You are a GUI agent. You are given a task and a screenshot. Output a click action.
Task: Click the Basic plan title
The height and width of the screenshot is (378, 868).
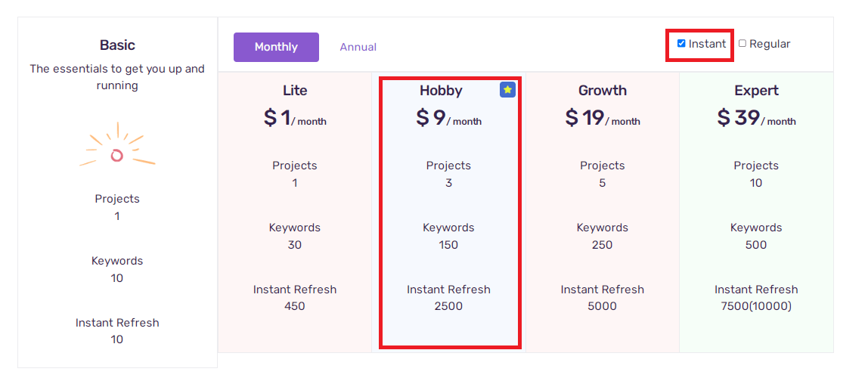117,45
